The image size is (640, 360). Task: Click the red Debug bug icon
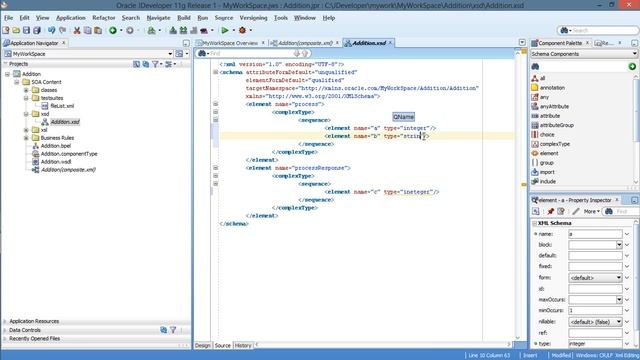(242, 30)
